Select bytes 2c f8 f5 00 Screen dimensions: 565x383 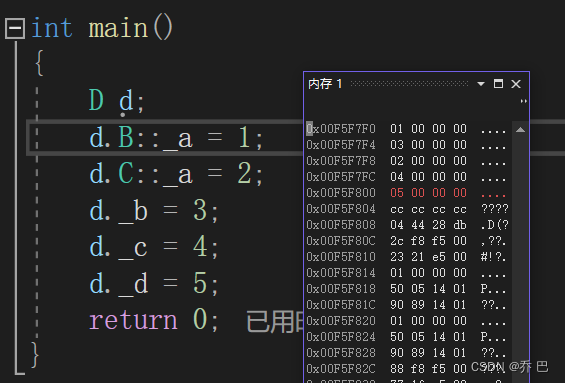point(428,241)
